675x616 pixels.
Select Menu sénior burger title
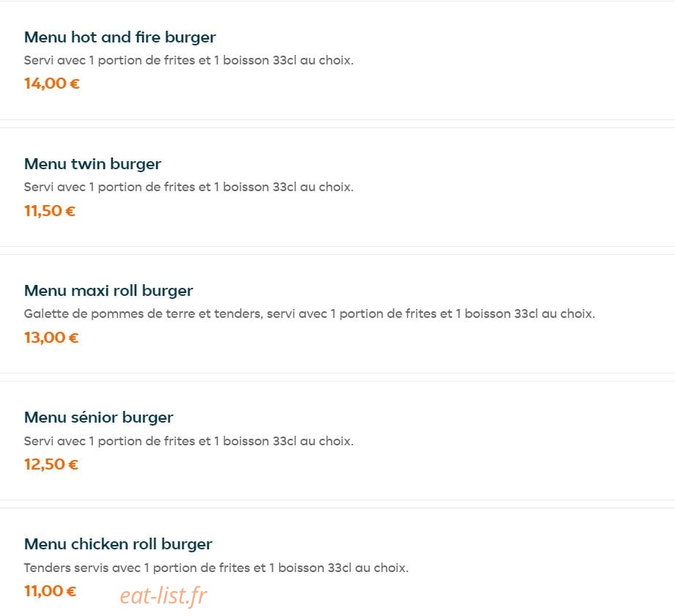pyautogui.click(x=99, y=418)
